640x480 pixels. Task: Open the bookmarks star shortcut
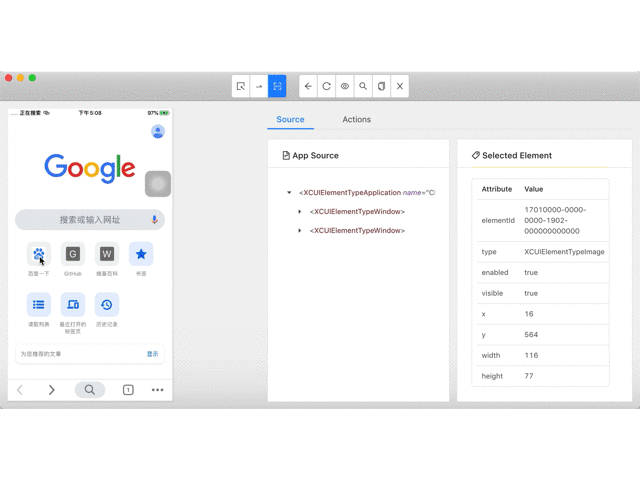coord(141,254)
